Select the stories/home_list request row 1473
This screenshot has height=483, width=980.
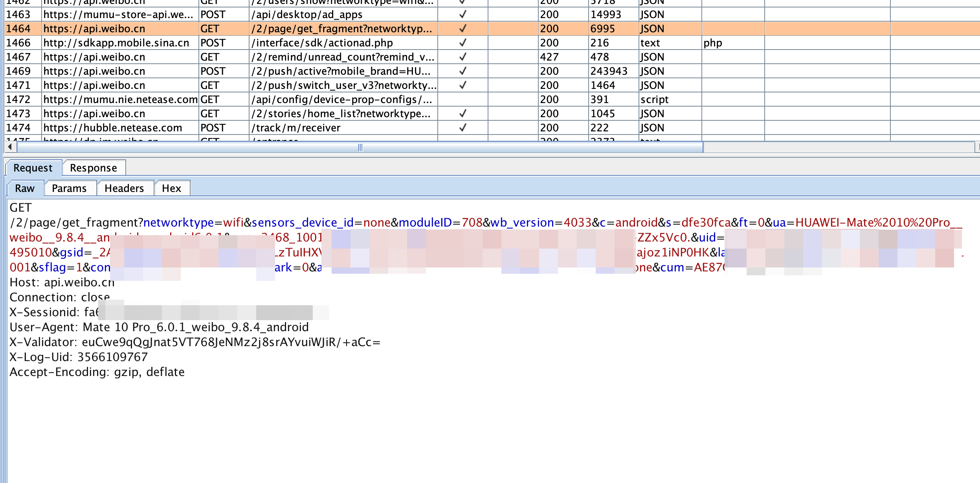(x=492, y=114)
